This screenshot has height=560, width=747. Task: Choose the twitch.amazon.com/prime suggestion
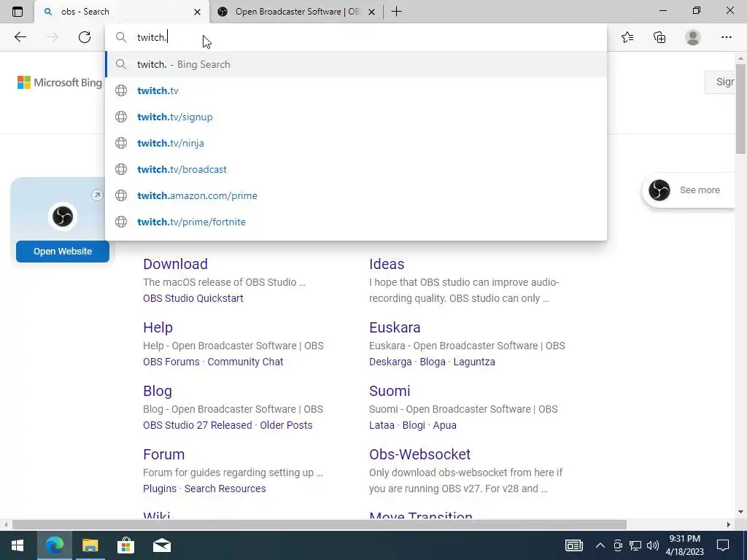point(356,195)
